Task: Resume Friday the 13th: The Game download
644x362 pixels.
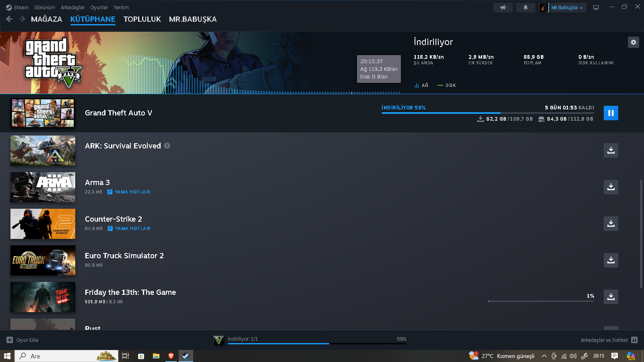Action: pyautogui.click(x=611, y=296)
